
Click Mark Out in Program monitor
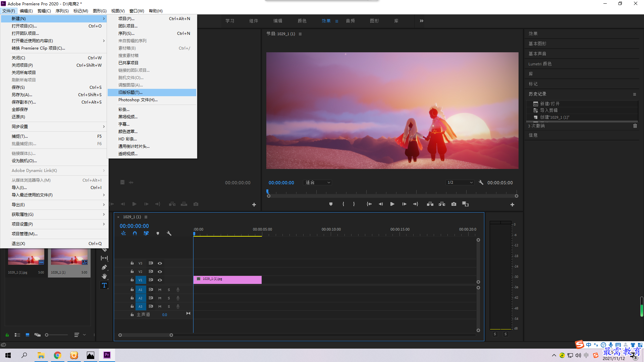354,204
